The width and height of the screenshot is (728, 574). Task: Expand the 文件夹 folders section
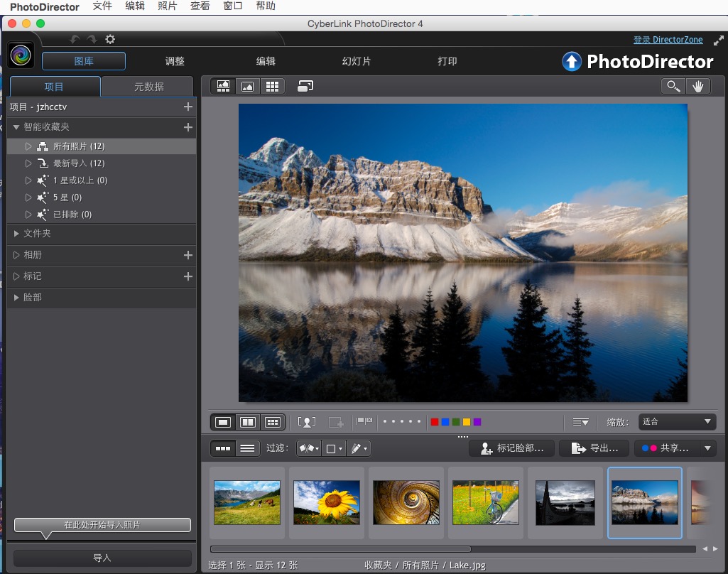coord(37,234)
